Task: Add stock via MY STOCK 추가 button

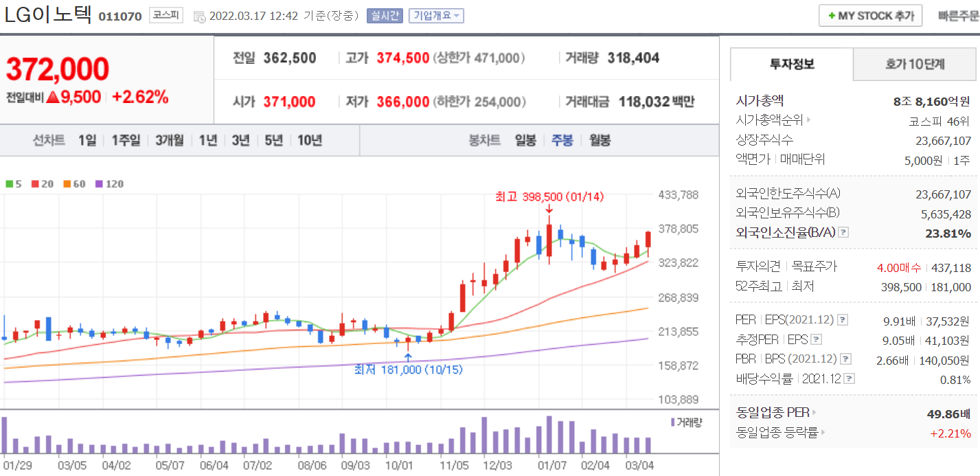Action: click(x=870, y=16)
